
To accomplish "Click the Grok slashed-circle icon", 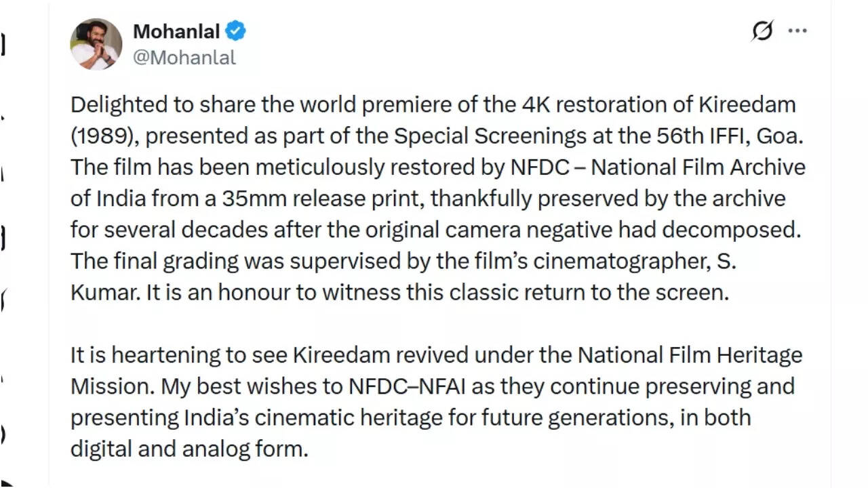I will tap(763, 31).
